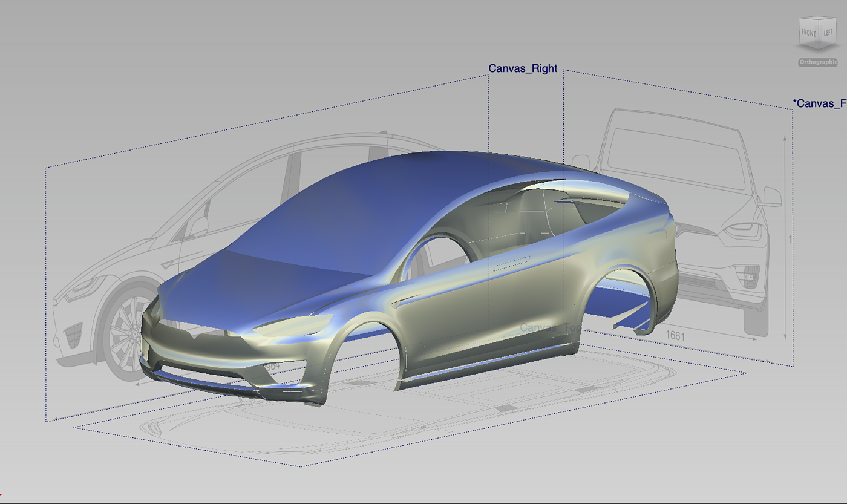Click the FRONT face of the view cube
The image size is (847, 504).
(808, 33)
